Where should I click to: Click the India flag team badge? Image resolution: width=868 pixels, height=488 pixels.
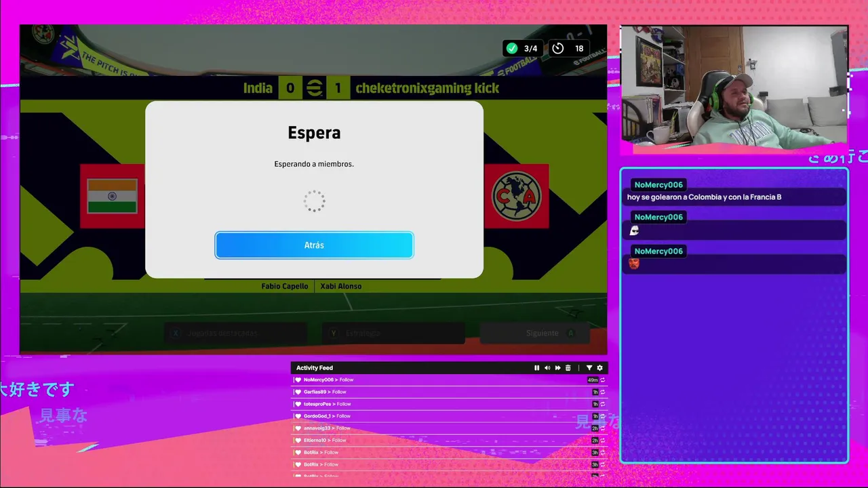[x=113, y=196]
